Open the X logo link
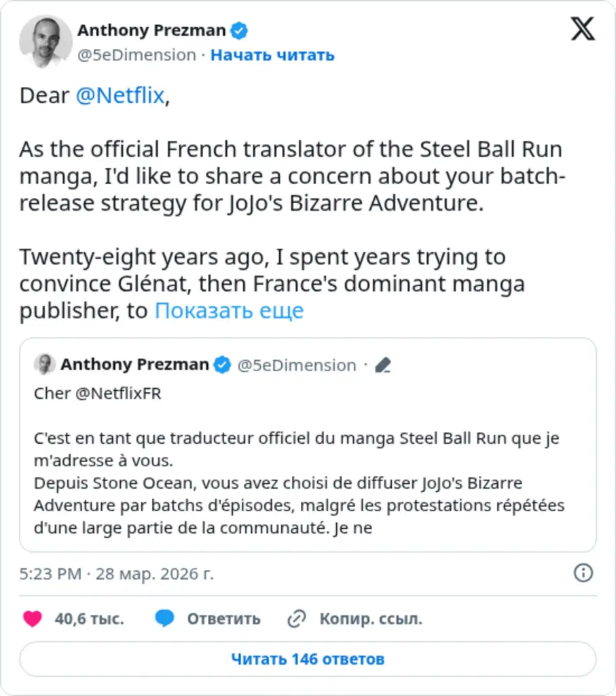Image resolution: width=616 pixels, height=696 pixels. pyautogui.click(x=583, y=29)
